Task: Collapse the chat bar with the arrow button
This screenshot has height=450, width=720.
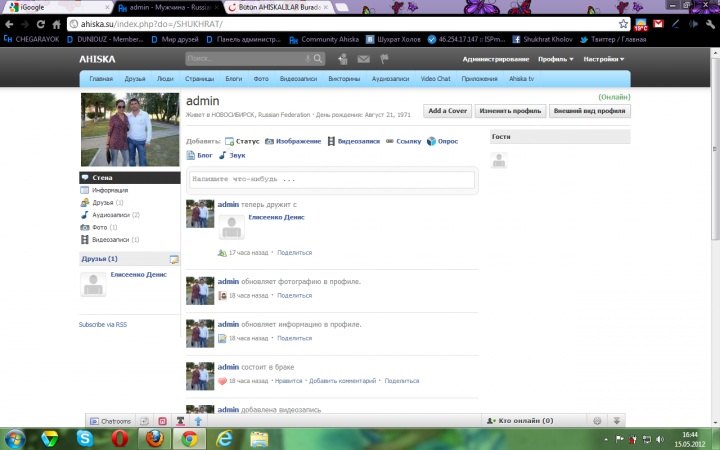Action: pos(617,421)
